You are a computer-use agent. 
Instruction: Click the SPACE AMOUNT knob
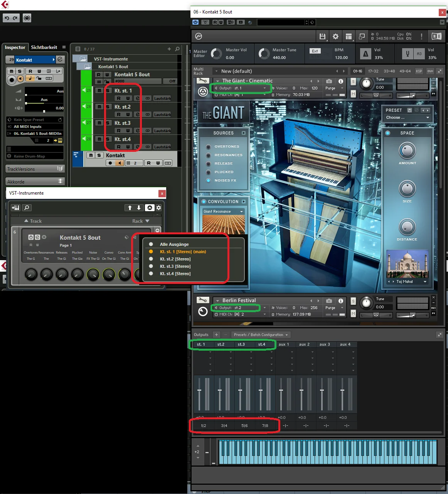[x=407, y=151]
